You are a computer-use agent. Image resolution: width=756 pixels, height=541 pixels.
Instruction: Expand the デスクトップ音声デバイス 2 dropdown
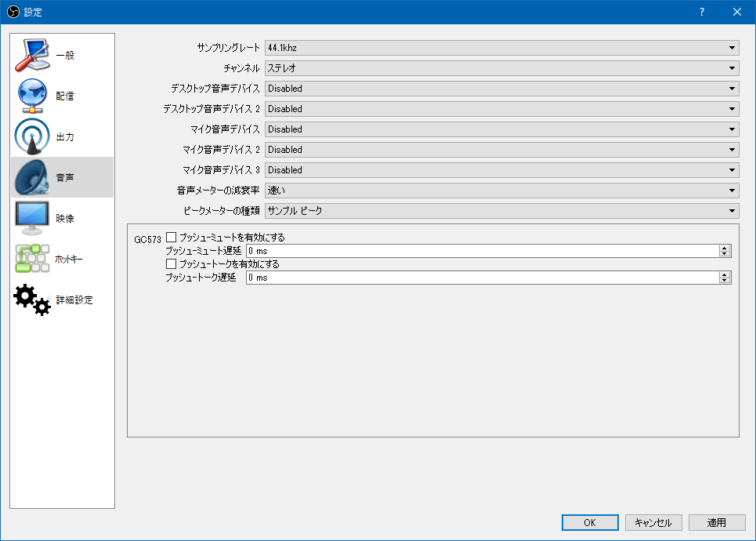click(x=502, y=108)
